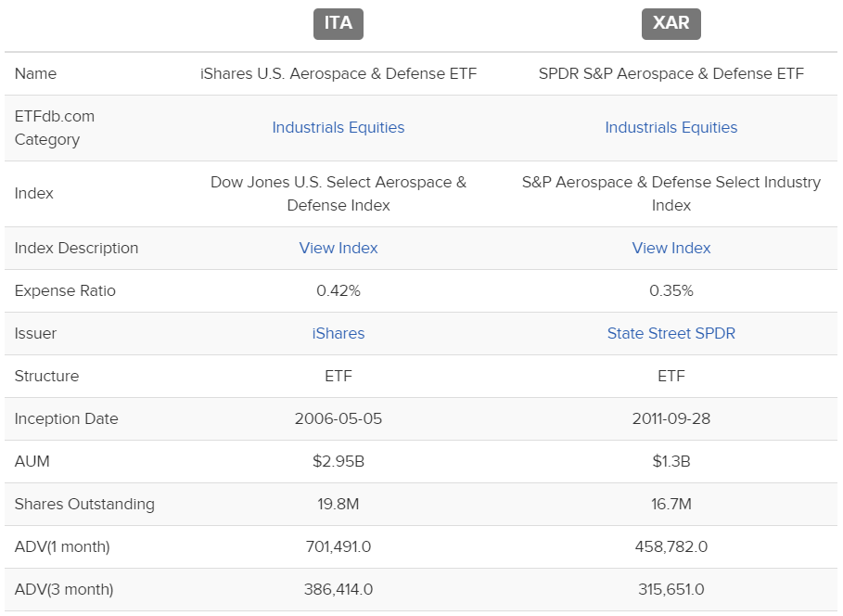This screenshot has height=616, width=843.
Task: Select the SPDR S&P Aerospace & Defense ETF name
Action: tap(671, 73)
